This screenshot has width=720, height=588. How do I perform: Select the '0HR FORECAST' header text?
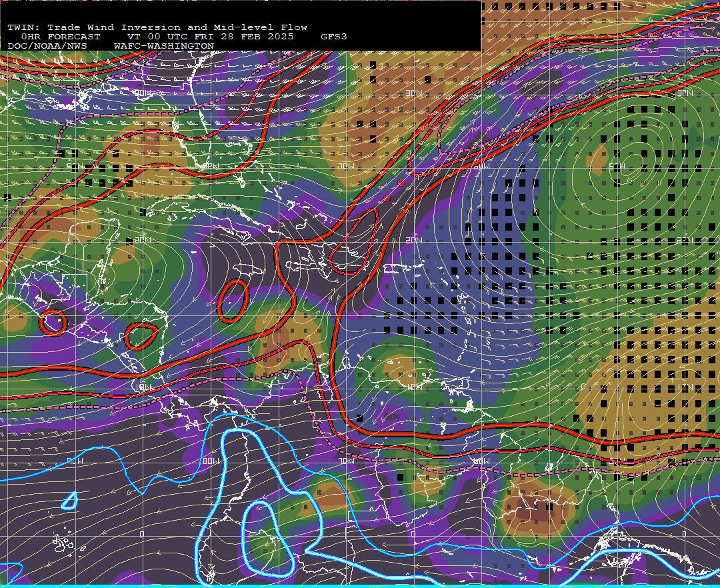[60, 37]
